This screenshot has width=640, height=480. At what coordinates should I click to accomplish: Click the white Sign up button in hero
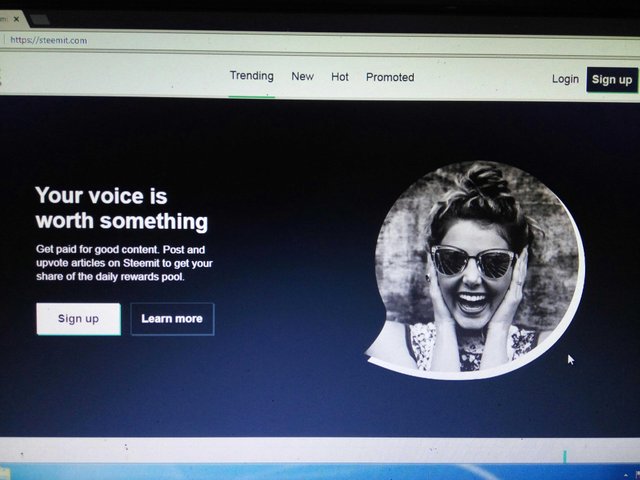pos(78,319)
